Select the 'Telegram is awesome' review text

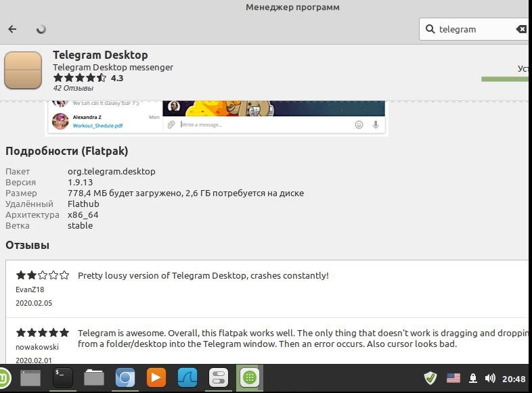click(x=303, y=338)
